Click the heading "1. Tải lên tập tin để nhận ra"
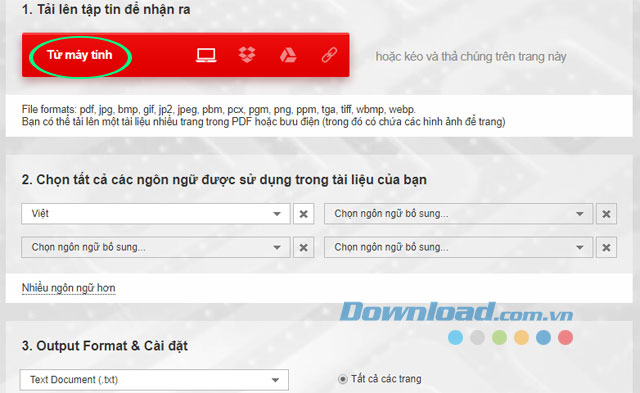640x393 pixels. 106,9
